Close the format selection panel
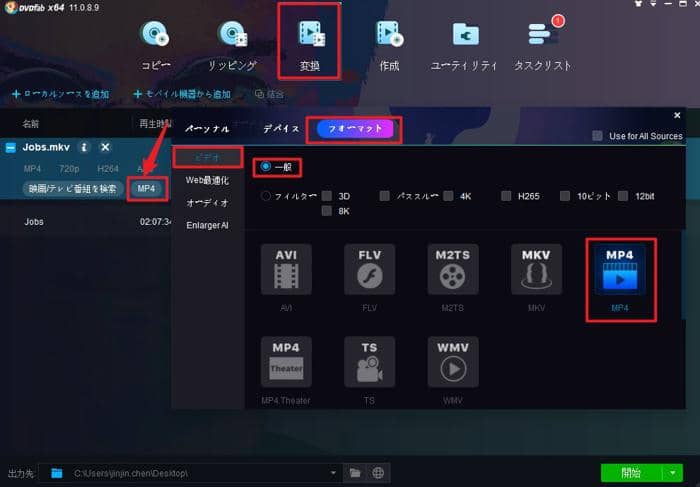700x487 pixels. tap(677, 116)
